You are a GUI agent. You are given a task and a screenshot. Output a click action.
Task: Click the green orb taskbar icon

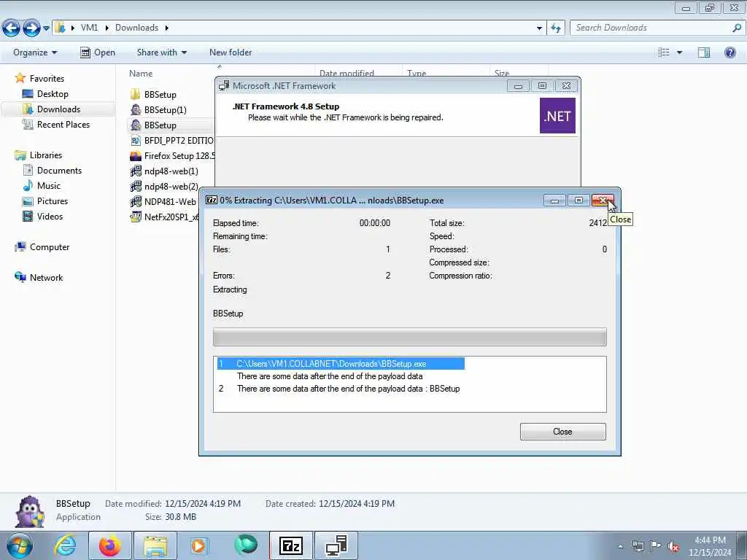[x=245, y=545]
